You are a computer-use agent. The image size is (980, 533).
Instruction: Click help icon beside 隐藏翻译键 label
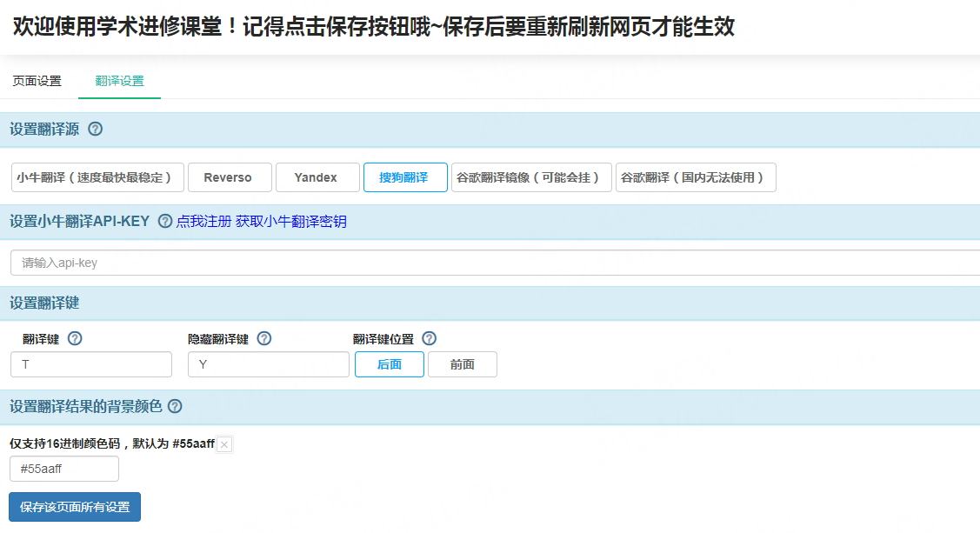click(x=264, y=339)
